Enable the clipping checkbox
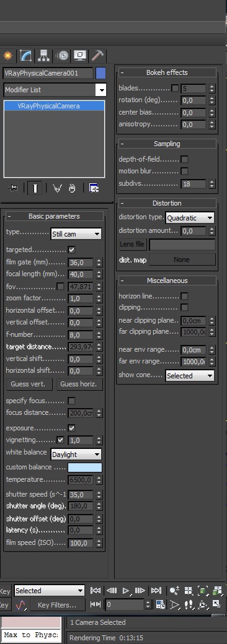 click(184, 307)
